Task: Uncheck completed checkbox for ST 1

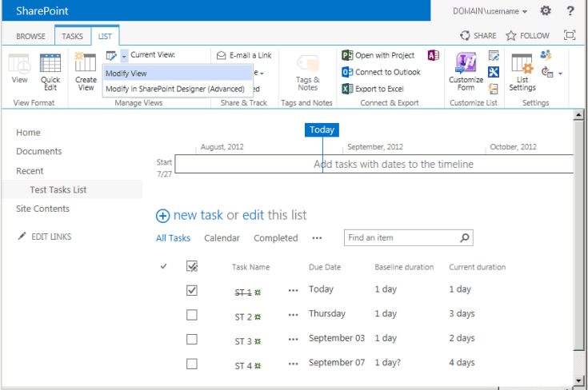Action: [x=192, y=290]
